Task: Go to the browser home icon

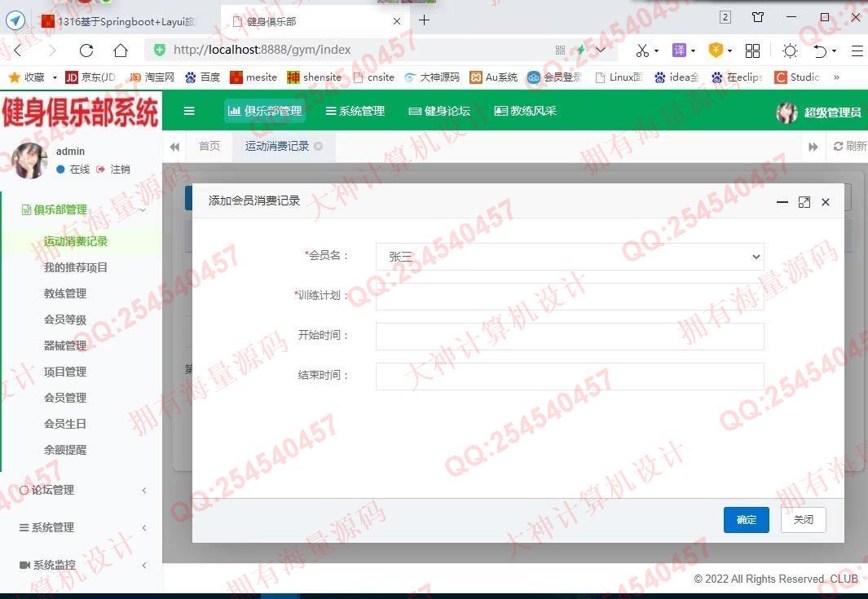Action: pyautogui.click(x=120, y=51)
